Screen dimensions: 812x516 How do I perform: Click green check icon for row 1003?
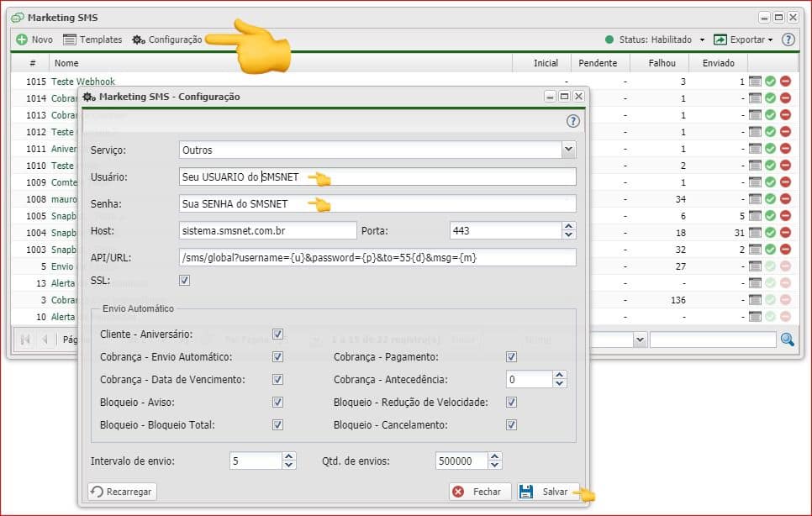coord(770,250)
